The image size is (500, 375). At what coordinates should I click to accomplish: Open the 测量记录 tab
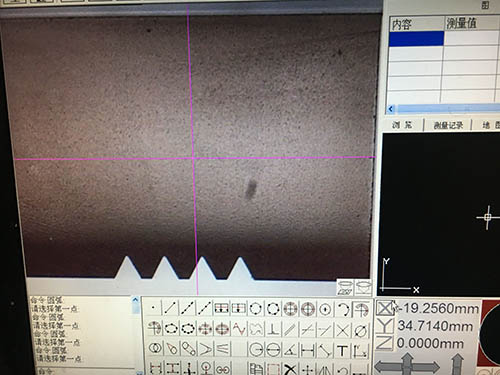click(448, 125)
